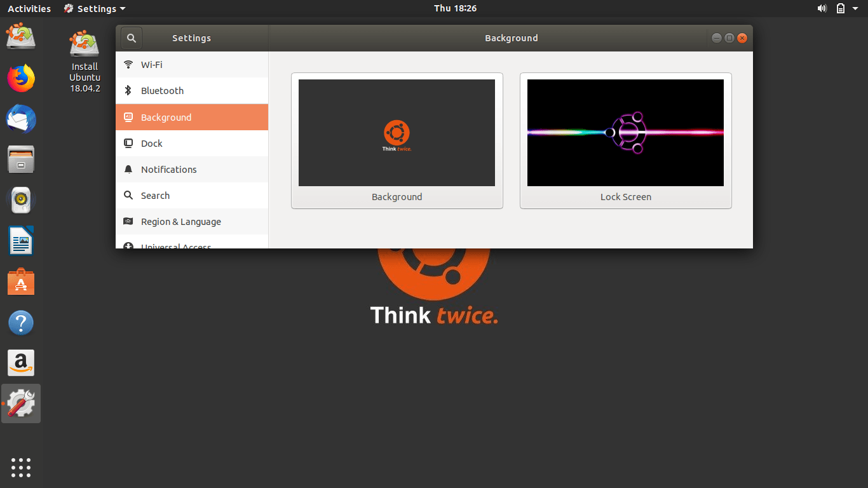The width and height of the screenshot is (868, 488).
Task: Close the Settings window
Action: [742, 38]
